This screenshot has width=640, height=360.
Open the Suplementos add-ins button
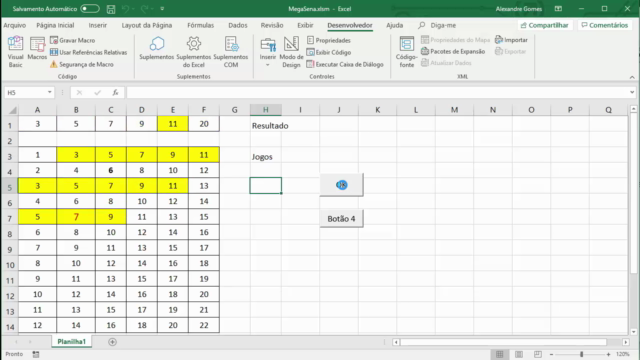coord(156,48)
